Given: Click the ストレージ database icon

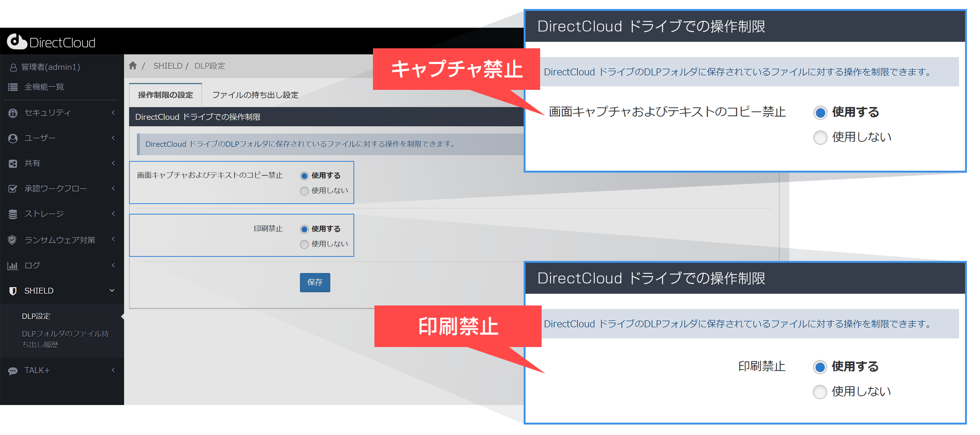Looking at the screenshot, I should coord(13,215).
